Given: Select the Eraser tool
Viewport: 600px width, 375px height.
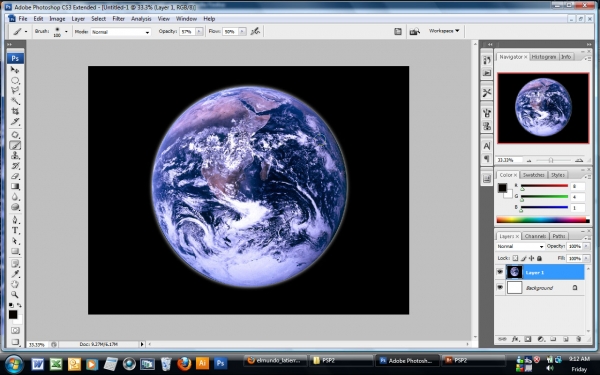Looking at the screenshot, I should point(15,176).
